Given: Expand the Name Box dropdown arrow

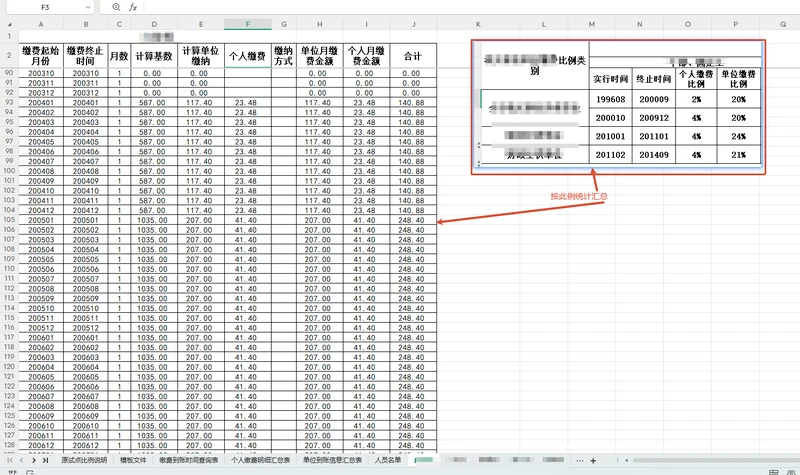Looking at the screenshot, I should [88, 7].
